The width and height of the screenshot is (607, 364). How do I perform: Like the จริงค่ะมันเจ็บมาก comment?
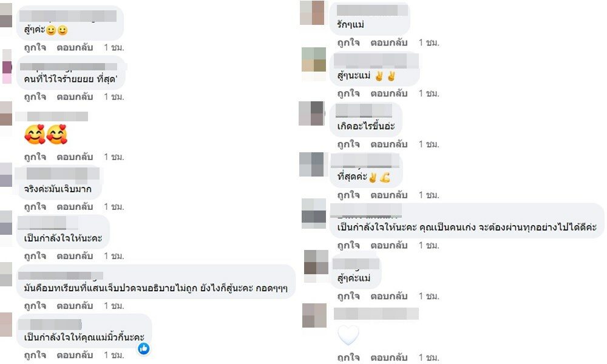click(x=35, y=206)
